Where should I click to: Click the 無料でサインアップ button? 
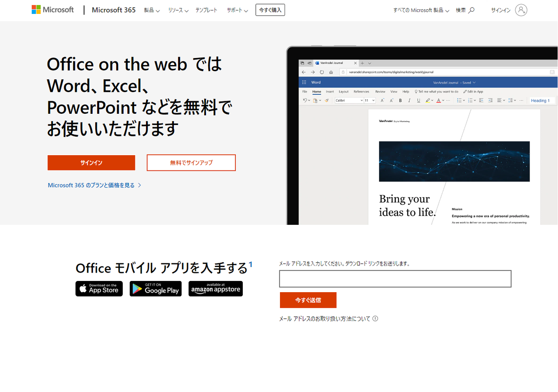pos(191,163)
